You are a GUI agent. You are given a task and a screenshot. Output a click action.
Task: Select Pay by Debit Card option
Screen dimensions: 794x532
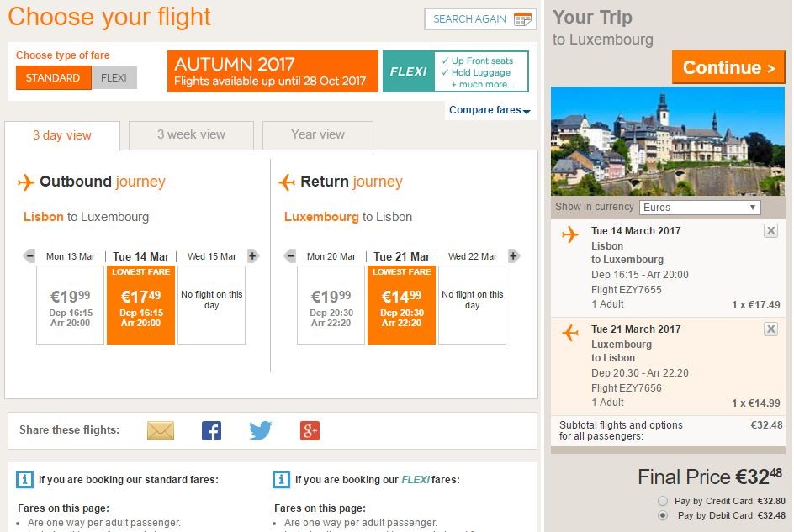coord(664,515)
